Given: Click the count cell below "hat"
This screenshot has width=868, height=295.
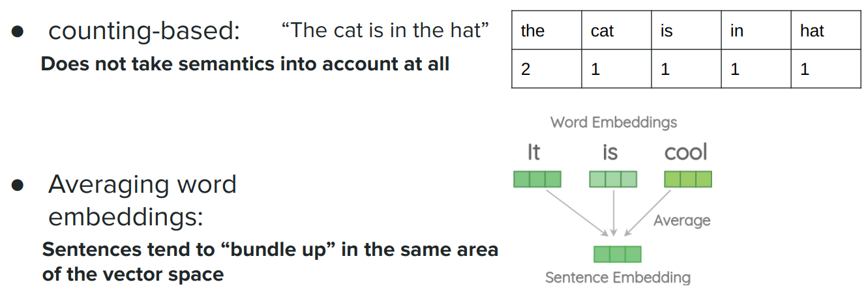Looking at the screenshot, I should (x=826, y=69).
